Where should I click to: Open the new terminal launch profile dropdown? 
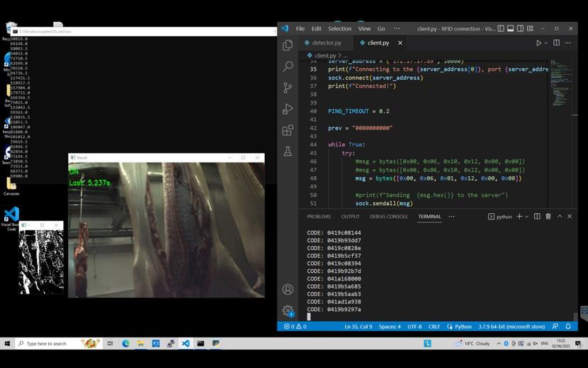pos(526,217)
